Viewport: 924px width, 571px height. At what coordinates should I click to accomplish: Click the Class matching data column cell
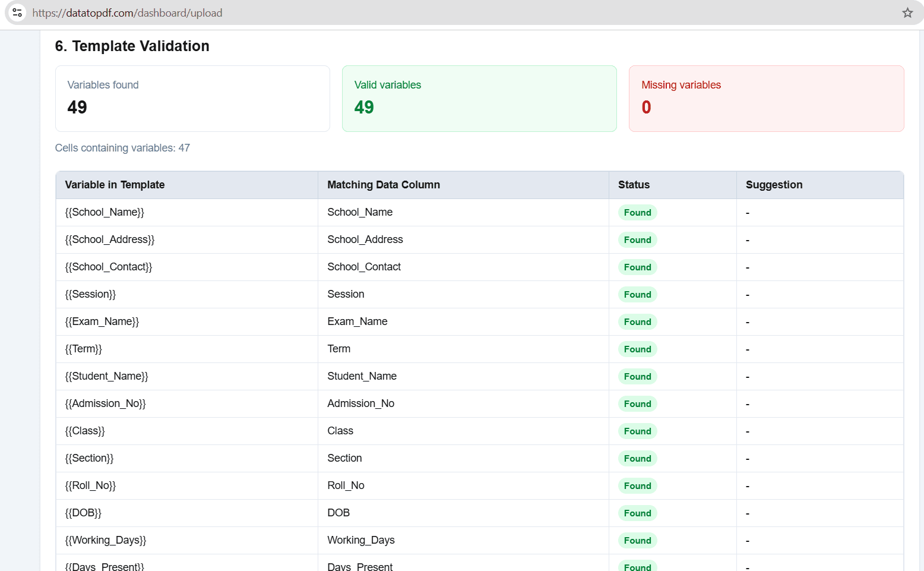[463, 431]
